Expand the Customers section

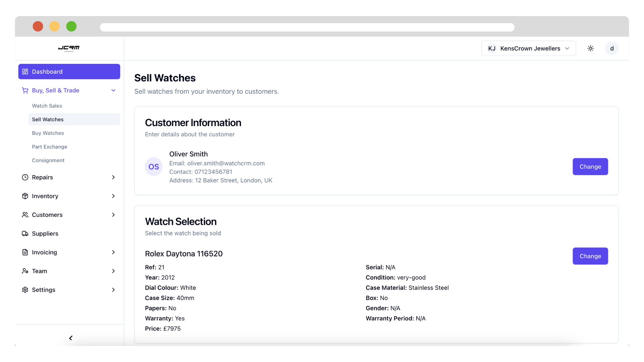[x=113, y=215]
